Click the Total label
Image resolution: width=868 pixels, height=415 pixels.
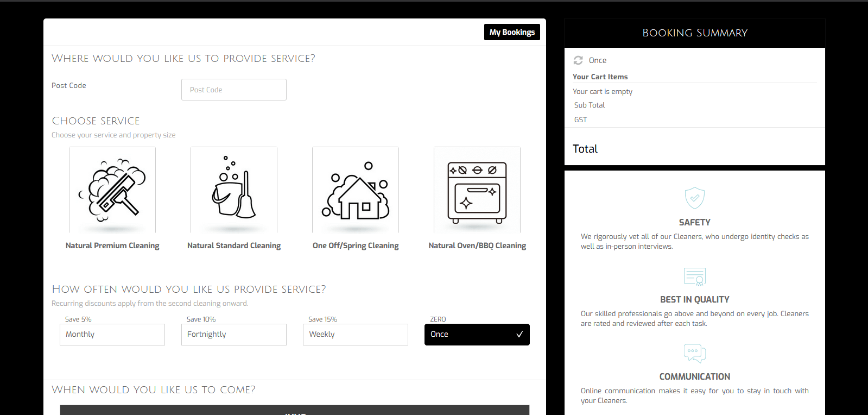point(585,149)
